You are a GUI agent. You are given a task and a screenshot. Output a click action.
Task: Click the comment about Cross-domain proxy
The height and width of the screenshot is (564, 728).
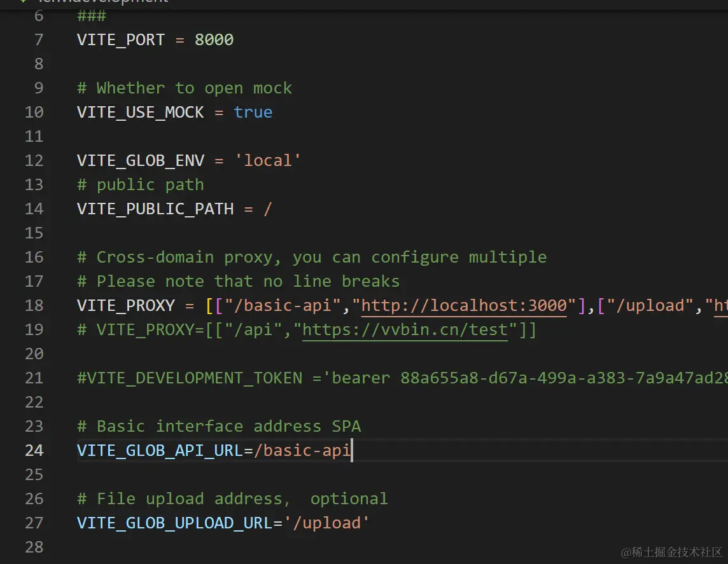pyautogui.click(x=312, y=257)
